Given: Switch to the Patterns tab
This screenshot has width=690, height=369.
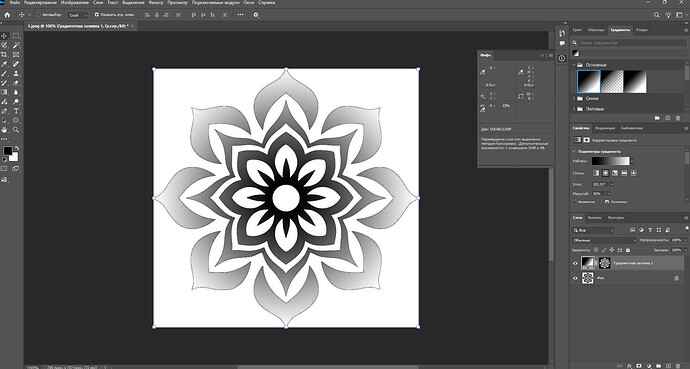Looking at the screenshot, I should click(x=642, y=30).
